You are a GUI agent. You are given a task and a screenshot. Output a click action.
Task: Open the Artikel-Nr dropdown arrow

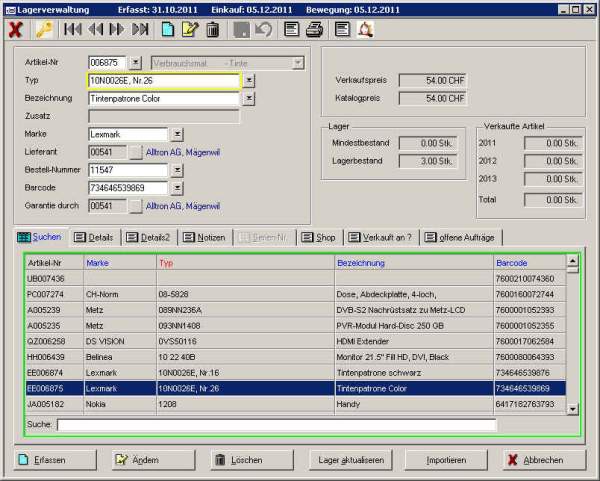136,63
